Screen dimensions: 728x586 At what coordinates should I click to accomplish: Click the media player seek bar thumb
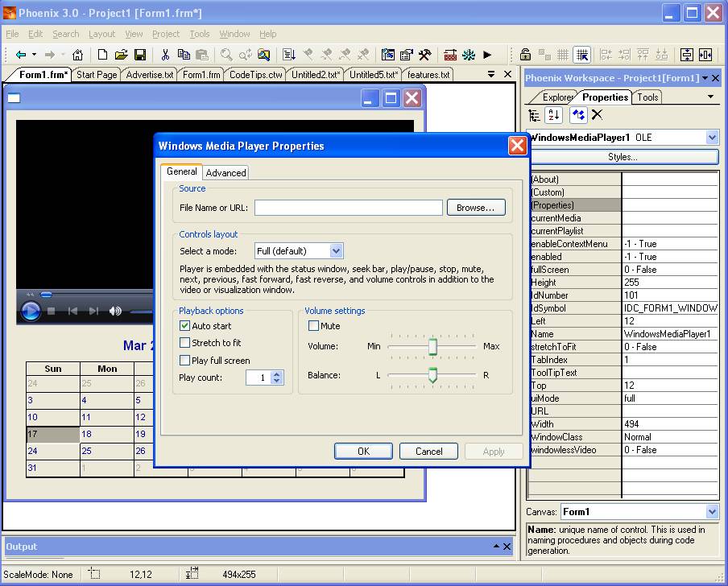coord(46,294)
